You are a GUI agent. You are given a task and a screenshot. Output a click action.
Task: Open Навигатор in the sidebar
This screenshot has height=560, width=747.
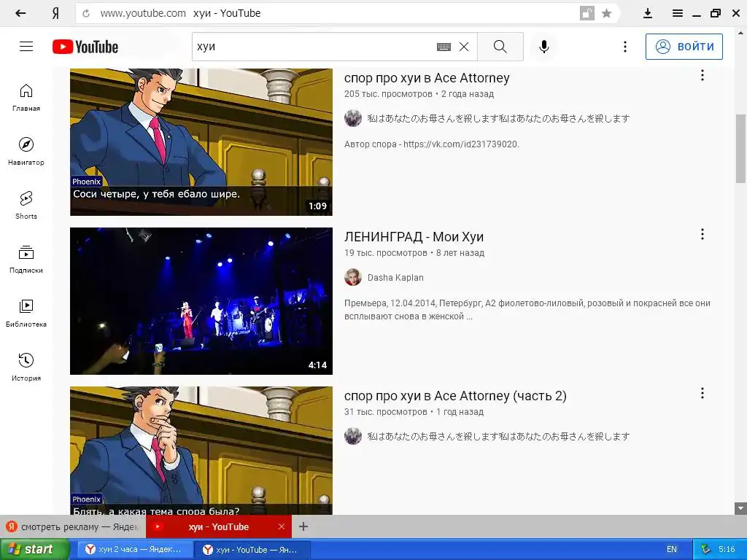(26, 152)
